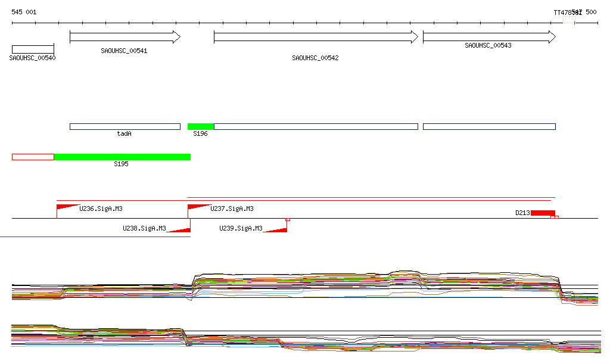The width and height of the screenshot is (610, 364).
Task: Click the SAOUHSC_00541 gene arrow
Action: click(x=125, y=38)
